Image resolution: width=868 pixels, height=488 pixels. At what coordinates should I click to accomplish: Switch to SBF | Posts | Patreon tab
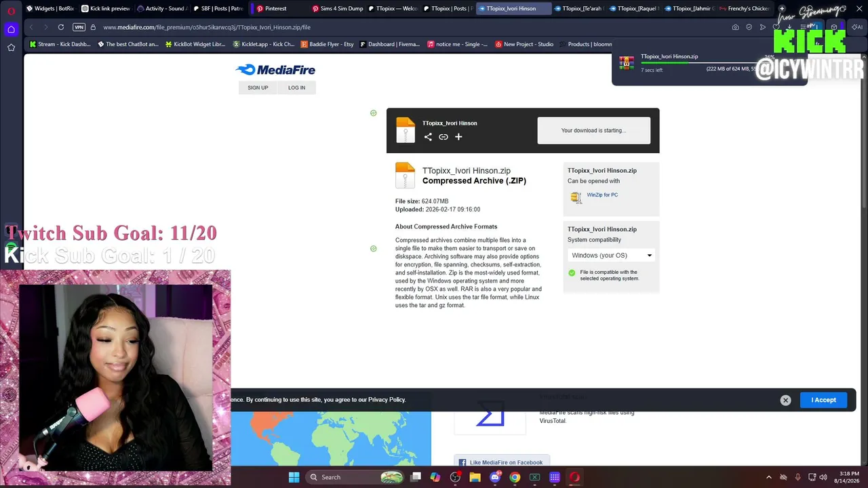pos(217,9)
